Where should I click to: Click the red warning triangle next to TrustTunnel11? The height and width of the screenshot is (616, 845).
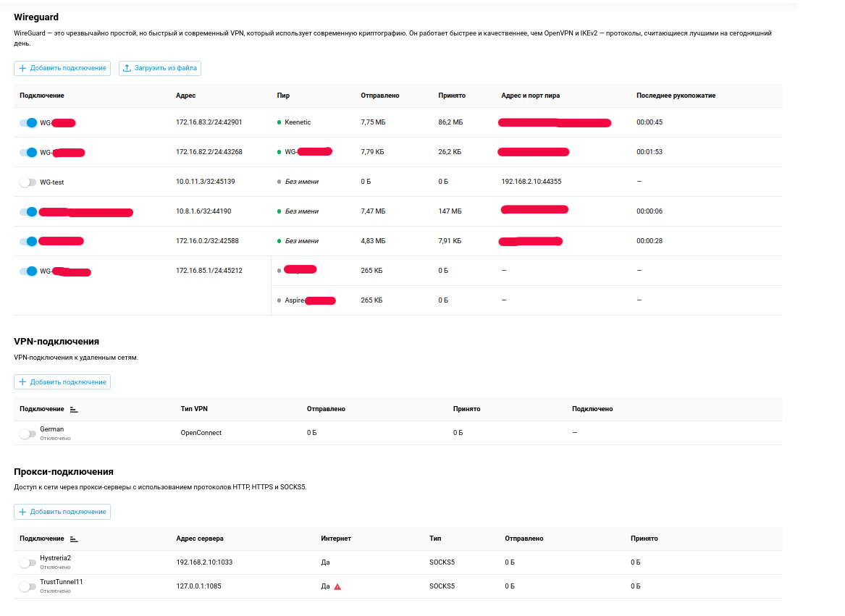(337, 586)
